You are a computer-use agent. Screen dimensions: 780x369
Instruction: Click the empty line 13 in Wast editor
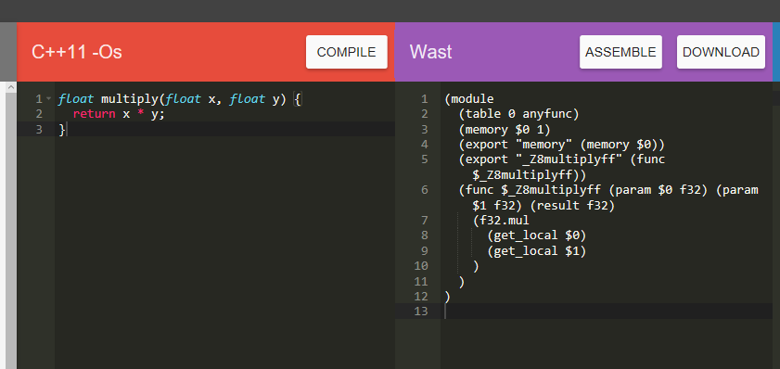(x=607, y=312)
